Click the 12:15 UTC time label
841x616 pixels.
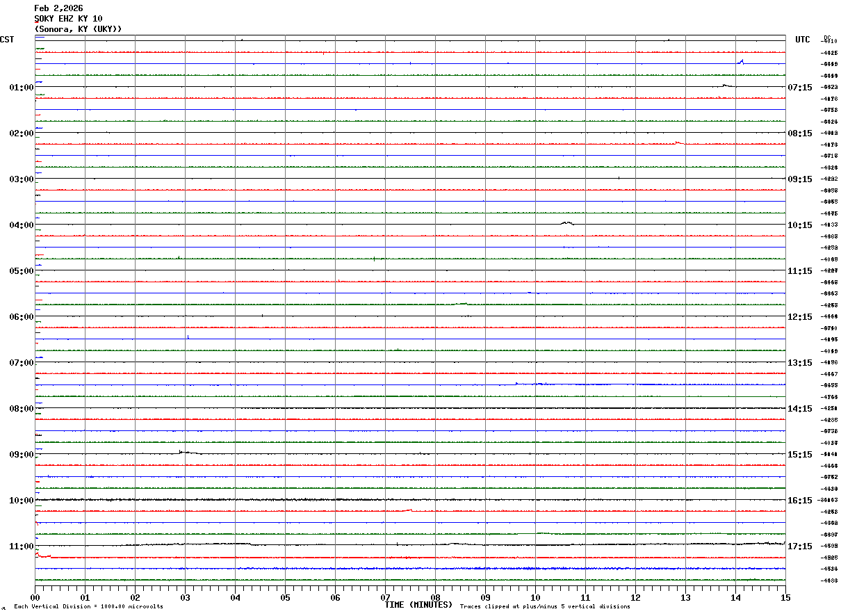(799, 317)
